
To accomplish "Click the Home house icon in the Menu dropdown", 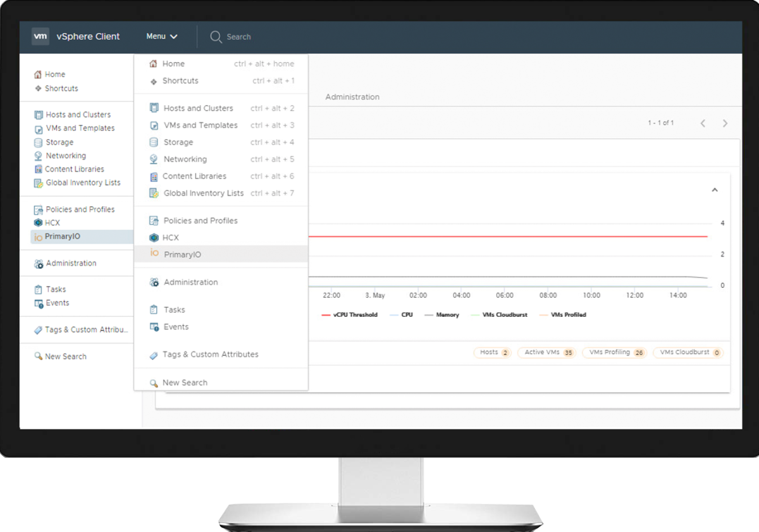I will [x=152, y=64].
